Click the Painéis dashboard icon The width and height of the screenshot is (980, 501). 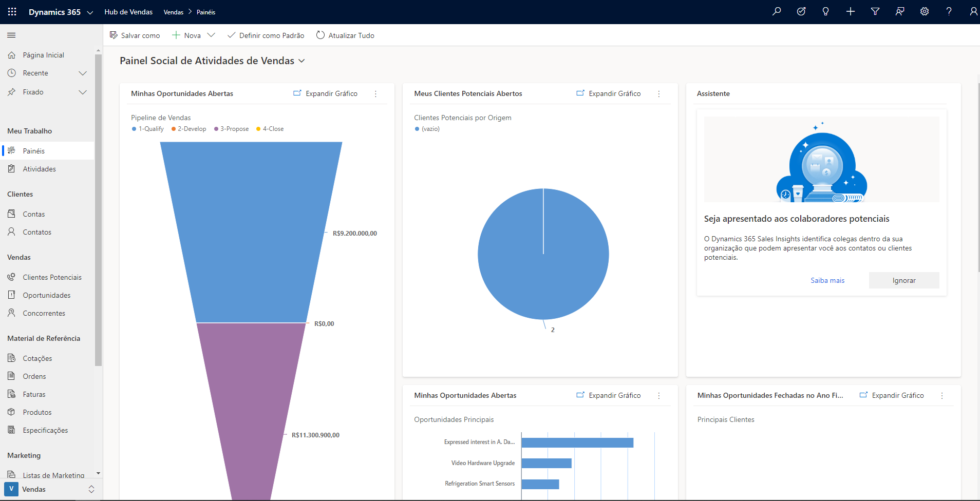(x=11, y=150)
